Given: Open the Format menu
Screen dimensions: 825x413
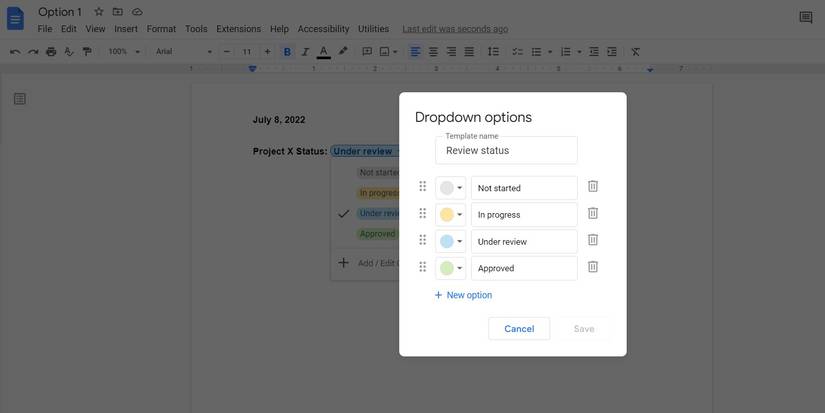Looking at the screenshot, I should [161, 29].
